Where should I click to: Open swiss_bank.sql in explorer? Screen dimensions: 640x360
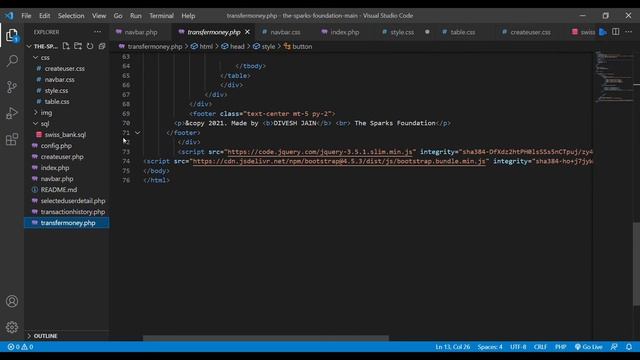click(x=65, y=135)
